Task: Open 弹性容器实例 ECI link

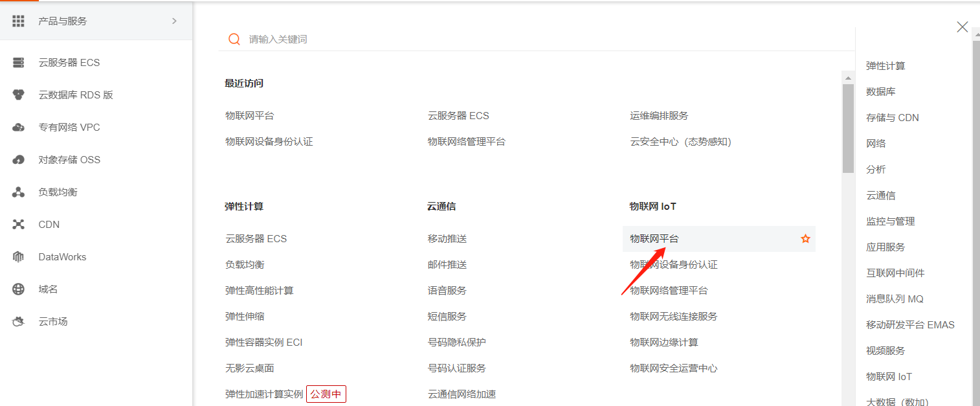Action: (x=264, y=343)
